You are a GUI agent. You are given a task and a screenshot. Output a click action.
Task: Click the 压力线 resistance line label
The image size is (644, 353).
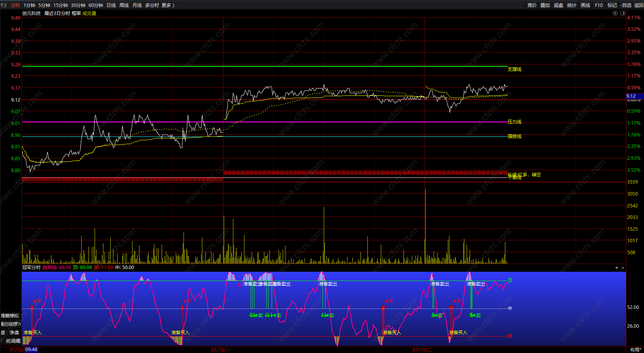(515, 122)
